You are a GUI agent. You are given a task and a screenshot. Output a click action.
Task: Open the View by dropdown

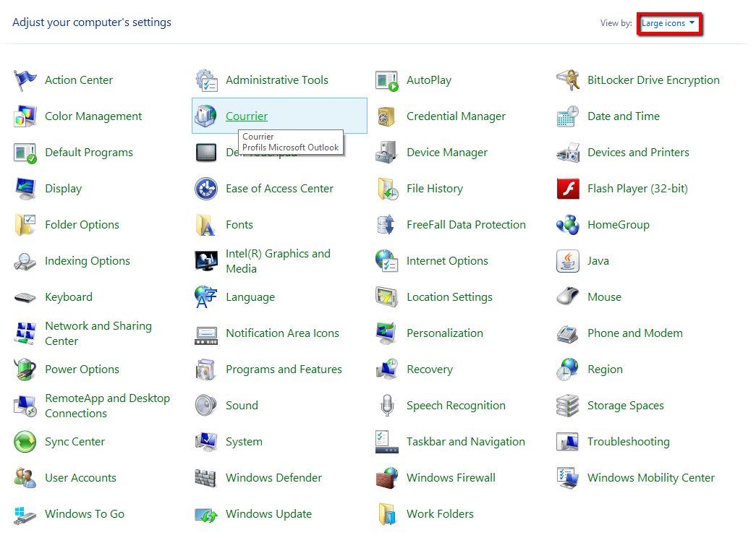[667, 23]
